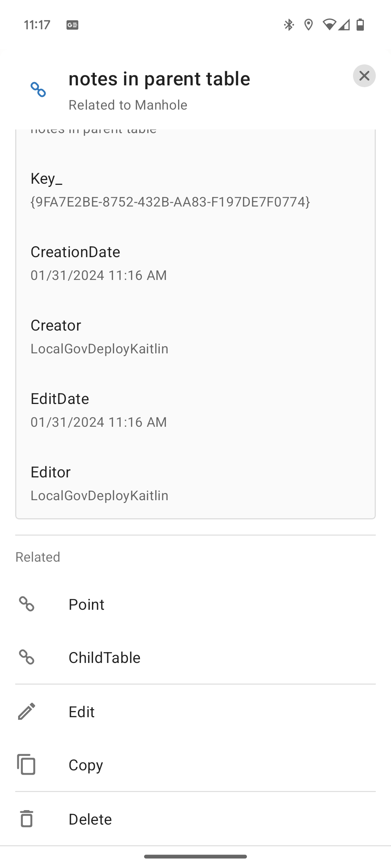
Task: Click the link icon beside ChildTable
Action: click(27, 658)
